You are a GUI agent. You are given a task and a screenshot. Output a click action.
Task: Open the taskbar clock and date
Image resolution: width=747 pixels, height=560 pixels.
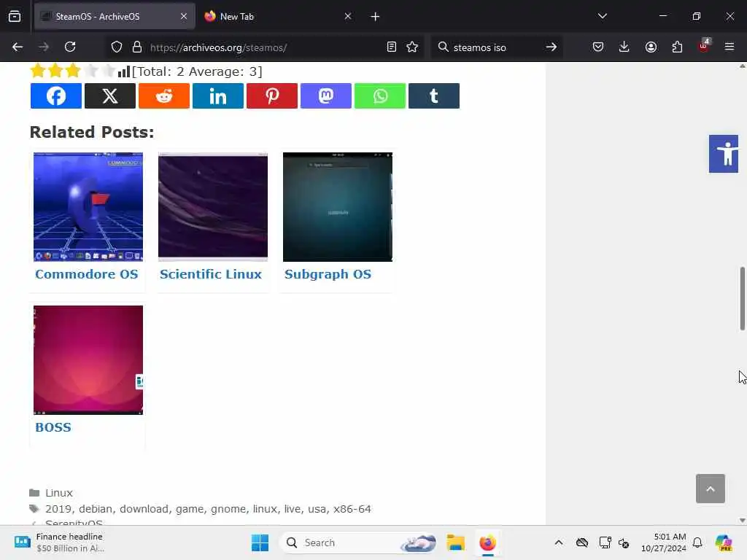(x=664, y=542)
